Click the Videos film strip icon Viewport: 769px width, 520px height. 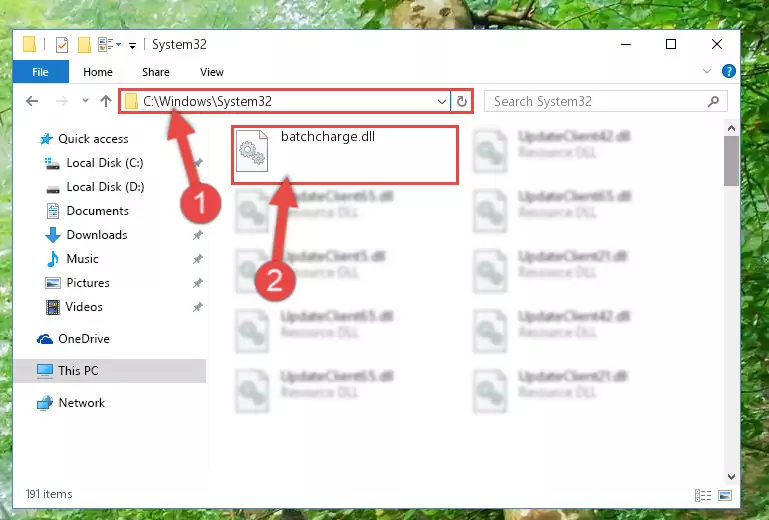(52, 307)
